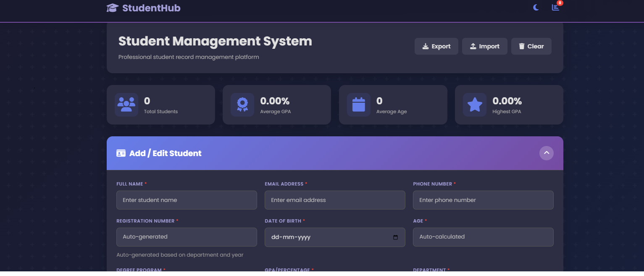
Task: Click the ID card icon beside Add / Edit Student
Action: (121, 154)
